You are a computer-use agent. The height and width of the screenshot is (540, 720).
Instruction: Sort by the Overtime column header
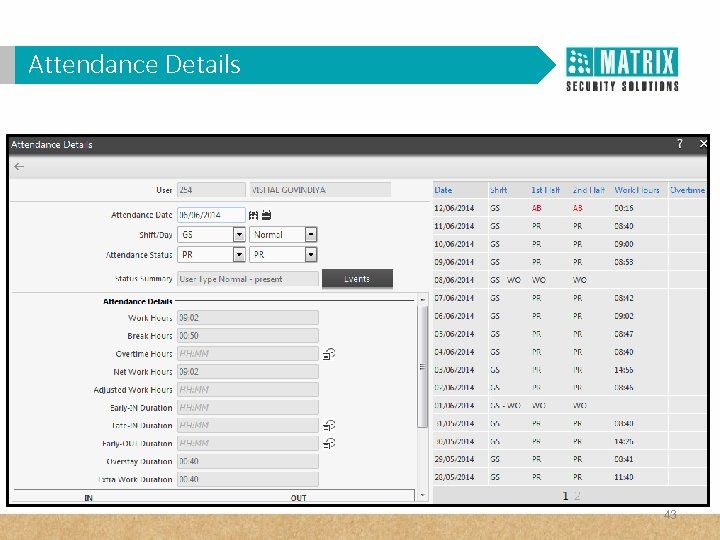[687, 190]
